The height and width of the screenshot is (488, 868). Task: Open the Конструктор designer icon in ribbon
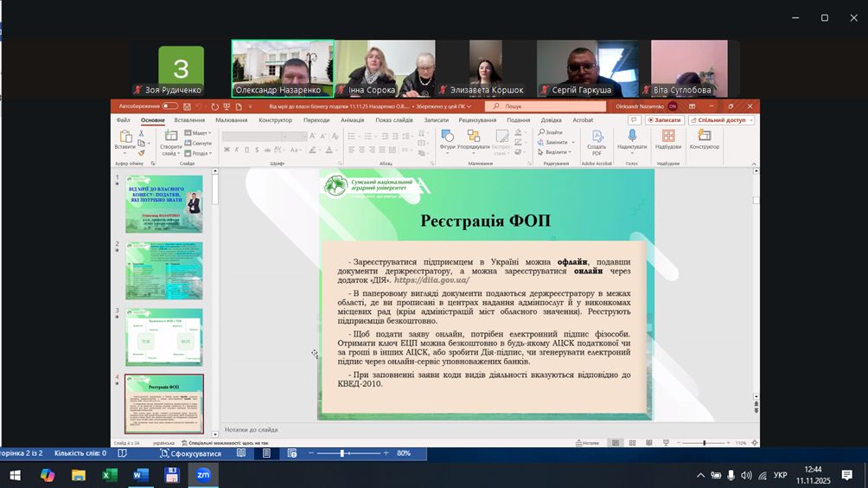point(704,138)
